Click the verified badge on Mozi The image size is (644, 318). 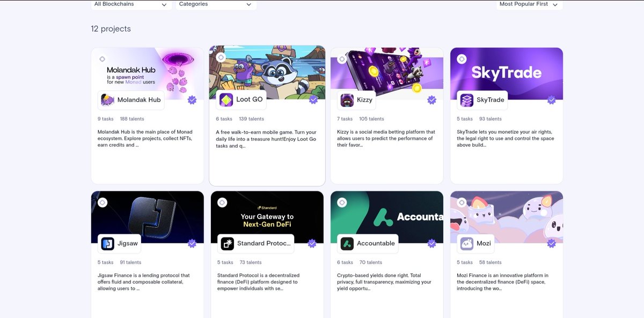click(551, 243)
